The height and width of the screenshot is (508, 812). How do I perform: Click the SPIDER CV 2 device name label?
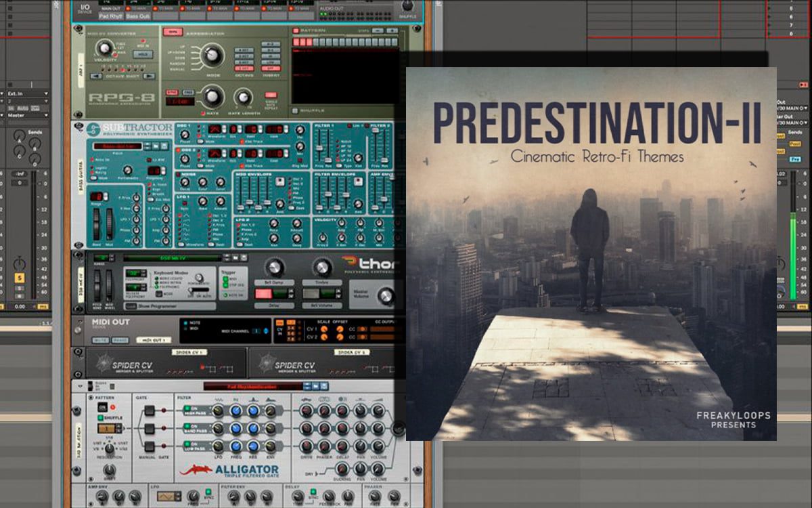[352, 353]
